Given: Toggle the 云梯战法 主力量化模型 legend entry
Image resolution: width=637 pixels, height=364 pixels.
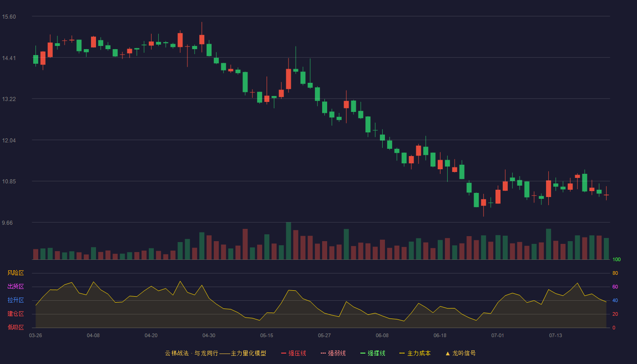Looking at the screenshot, I should tap(215, 353).
